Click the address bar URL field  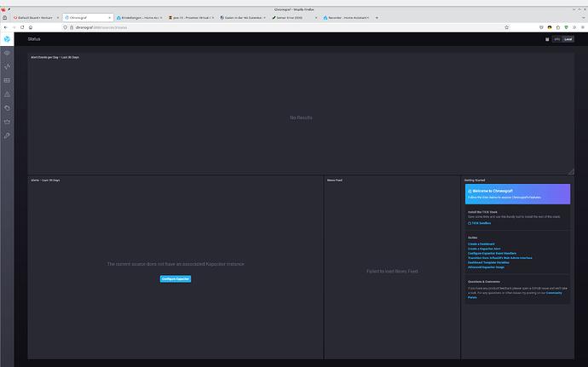coord(287,27)
